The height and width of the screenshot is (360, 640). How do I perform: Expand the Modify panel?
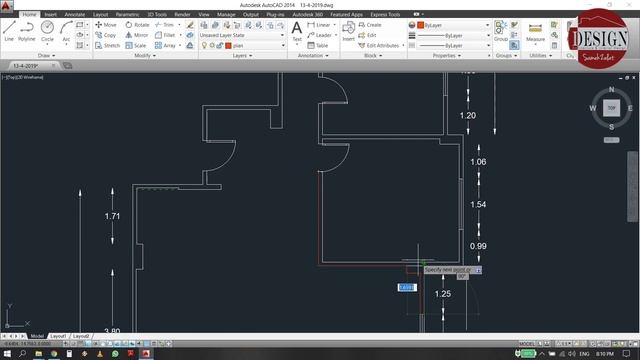[145, 55]
